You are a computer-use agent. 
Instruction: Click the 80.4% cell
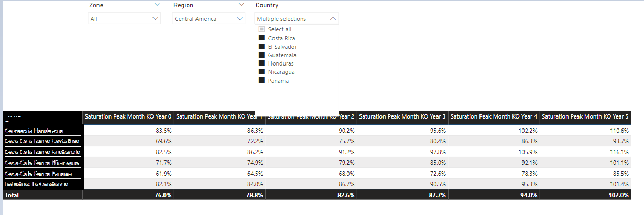pos(402,141)
